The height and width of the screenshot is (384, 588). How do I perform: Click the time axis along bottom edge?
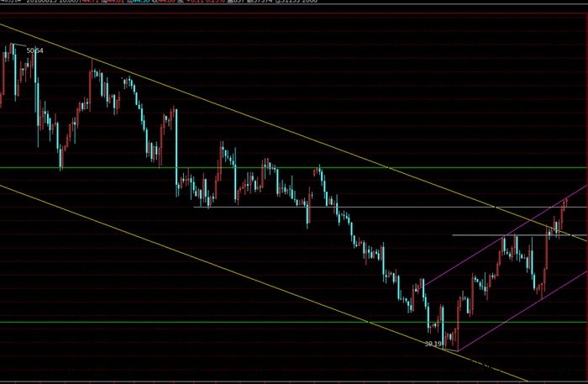pyautogui.click(x=294, y=381)
